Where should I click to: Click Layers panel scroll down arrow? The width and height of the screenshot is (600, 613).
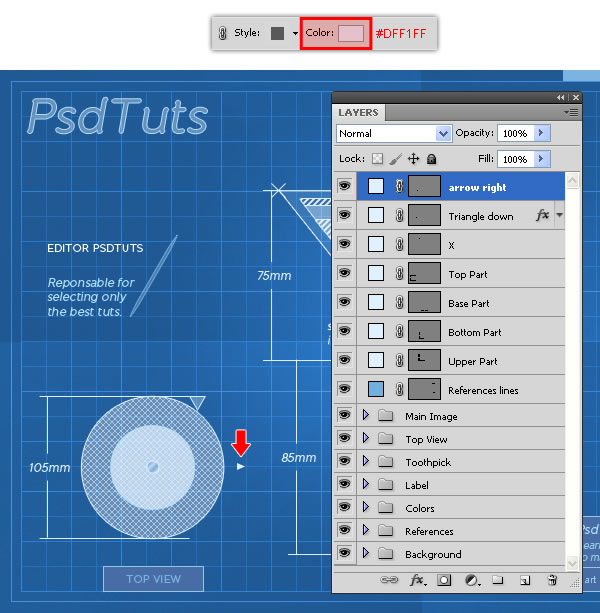coord(572,563)
